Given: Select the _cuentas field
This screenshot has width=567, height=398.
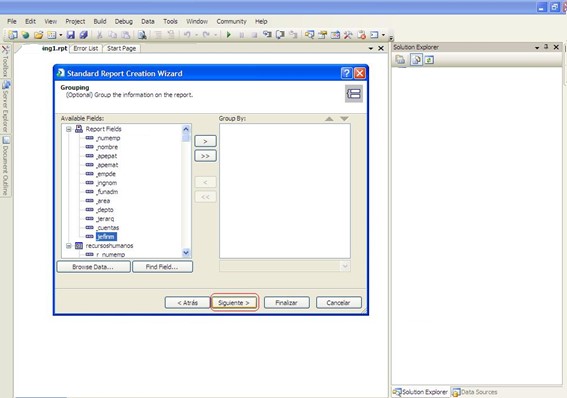Looking at the screenshot, I should coord(108,228).
